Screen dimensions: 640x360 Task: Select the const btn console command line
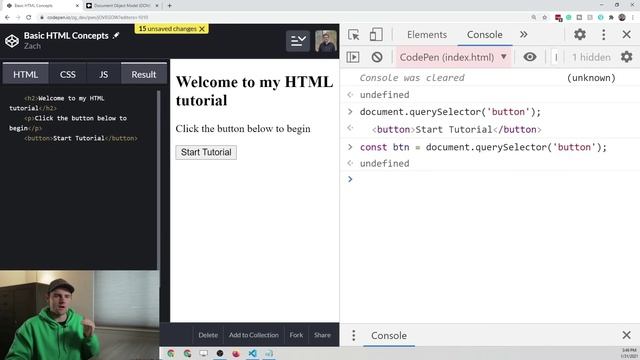point(483,147)
